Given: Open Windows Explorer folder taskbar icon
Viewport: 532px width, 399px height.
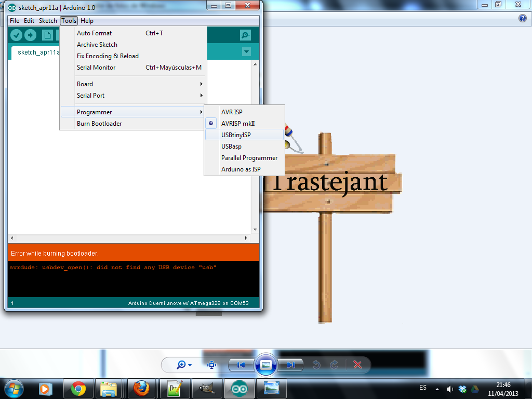Looking at the screenshot, I should 109,389.
